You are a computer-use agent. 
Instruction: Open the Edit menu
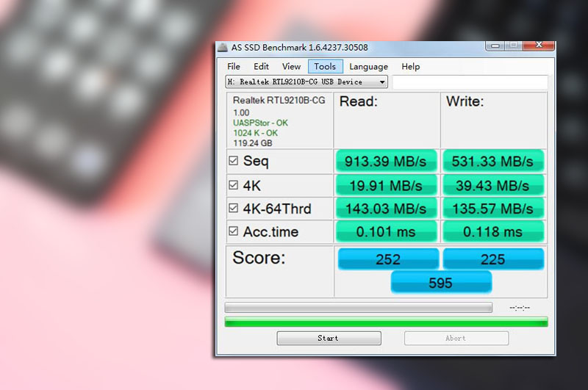261,67
